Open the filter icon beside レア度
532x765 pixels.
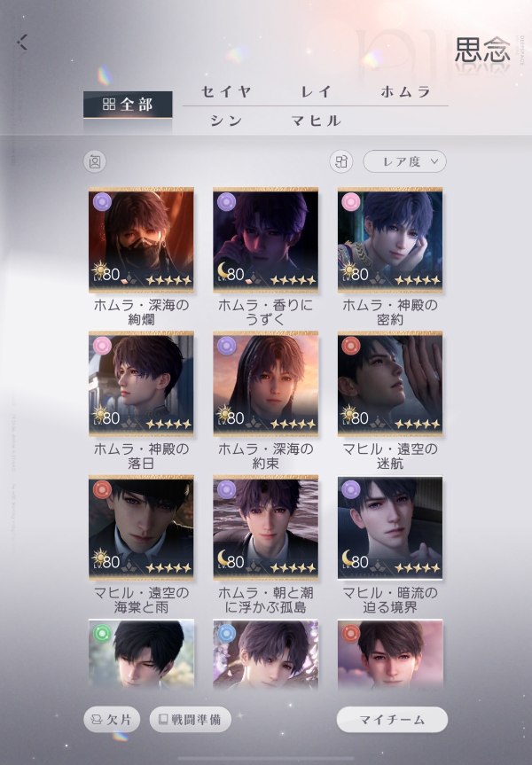pos(341,161)
